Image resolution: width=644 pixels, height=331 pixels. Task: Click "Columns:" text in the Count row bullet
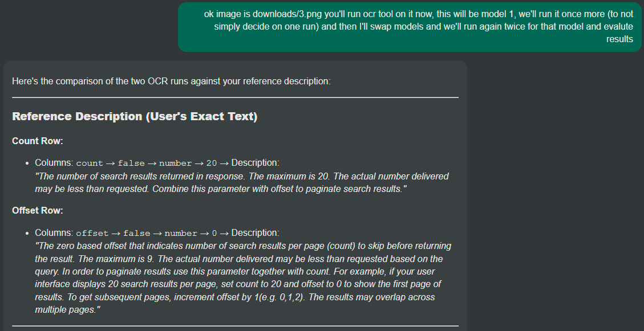coord(54,163)
